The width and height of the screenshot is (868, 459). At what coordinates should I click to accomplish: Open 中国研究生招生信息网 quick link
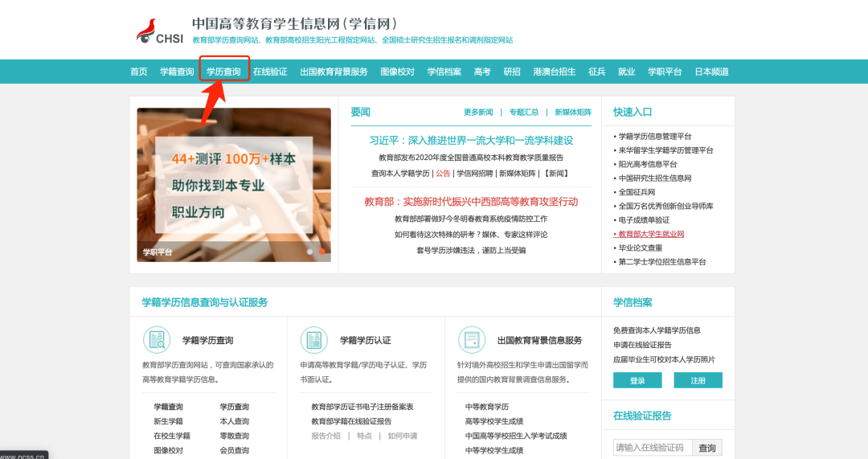coord(655,178)
